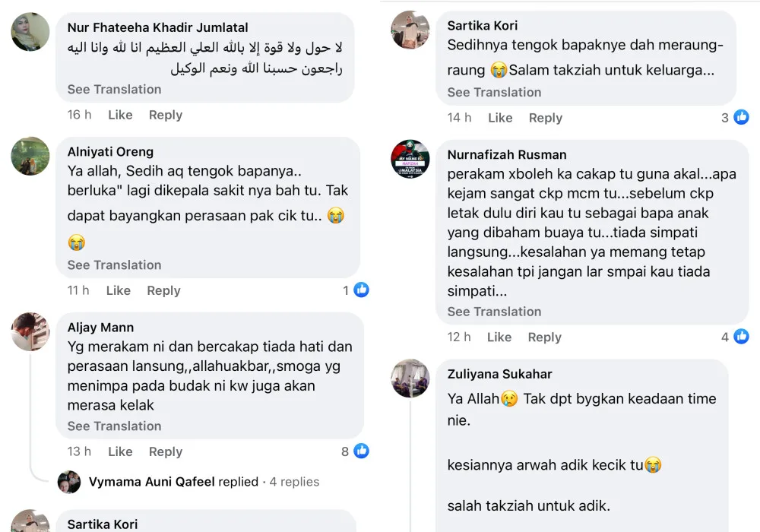This screenshot has width=760, height=532.
Task: Open Nurnafizah Rusman's profile avatar
Action: pos(410,159)
